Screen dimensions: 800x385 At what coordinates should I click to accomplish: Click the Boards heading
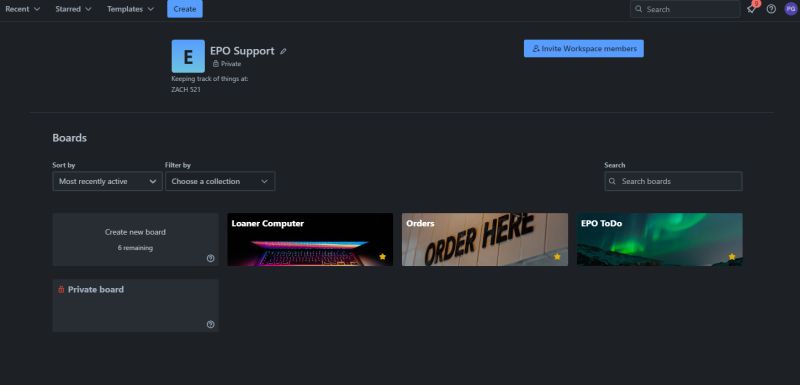69,138
